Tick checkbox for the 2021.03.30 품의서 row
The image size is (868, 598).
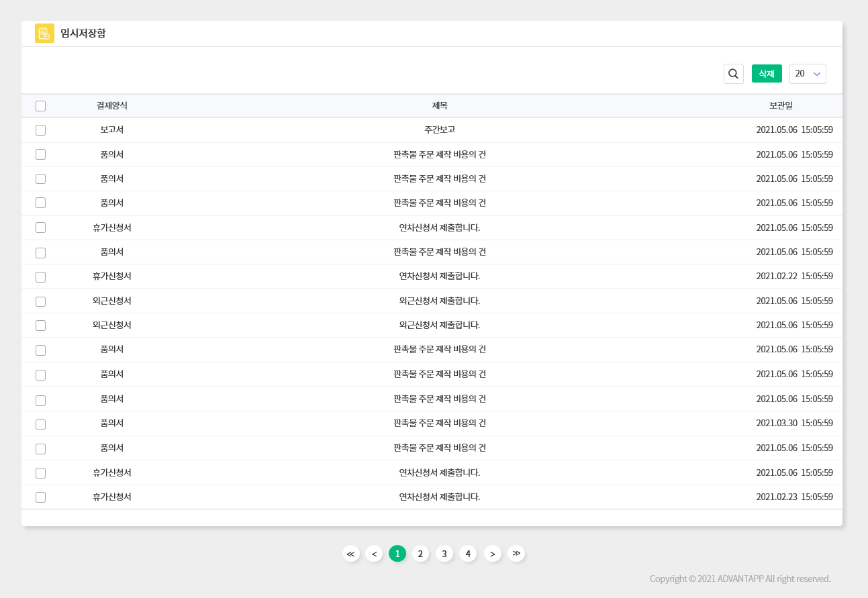[41, 423]
